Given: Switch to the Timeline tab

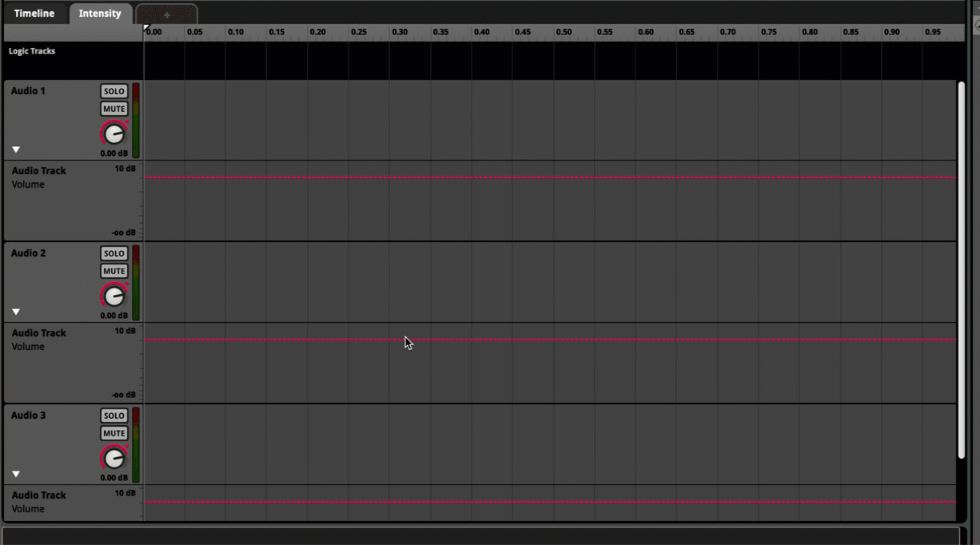Looking at the screenshot, I should coord(34,14).
